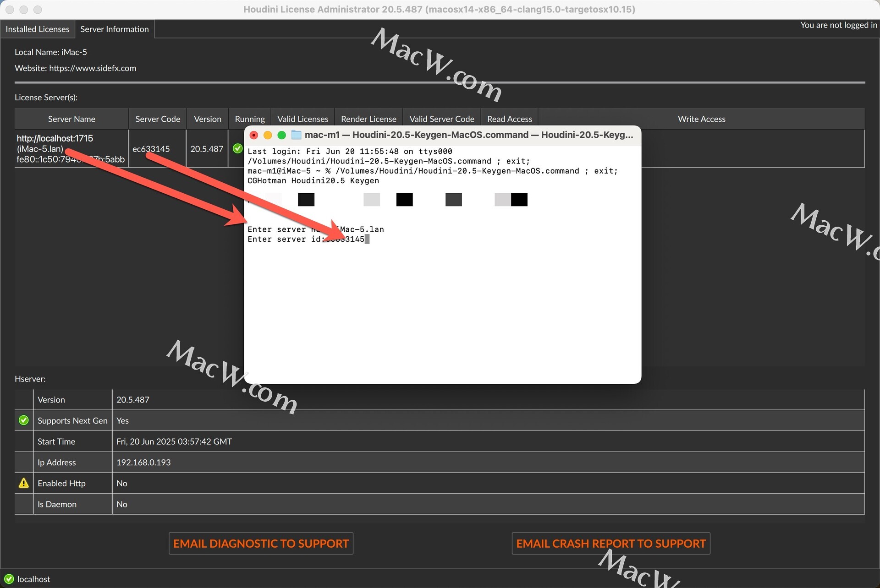Click the 'You are not logged in' text
The height and width of the screenshot is (588, 880).
tap(838, 25)
